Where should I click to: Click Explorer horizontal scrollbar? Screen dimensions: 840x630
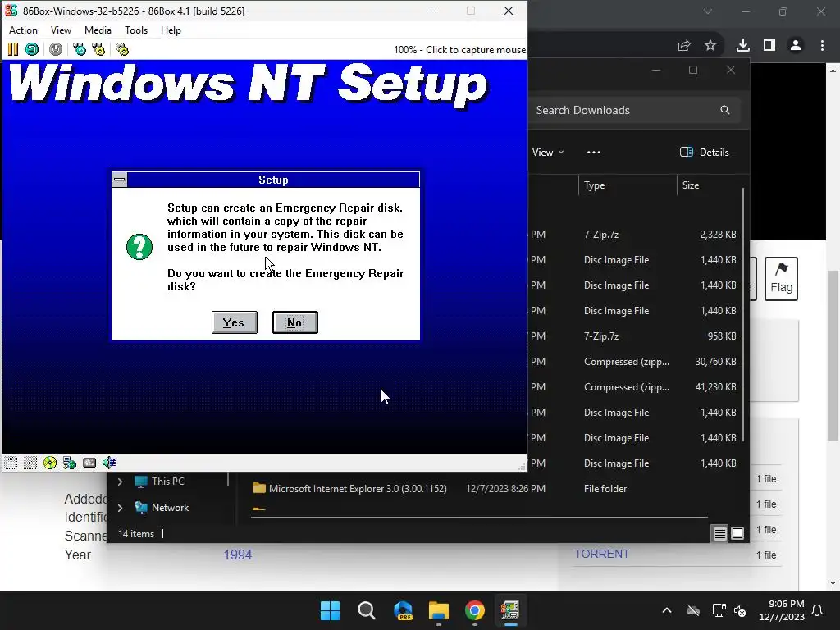pos(479,518)
